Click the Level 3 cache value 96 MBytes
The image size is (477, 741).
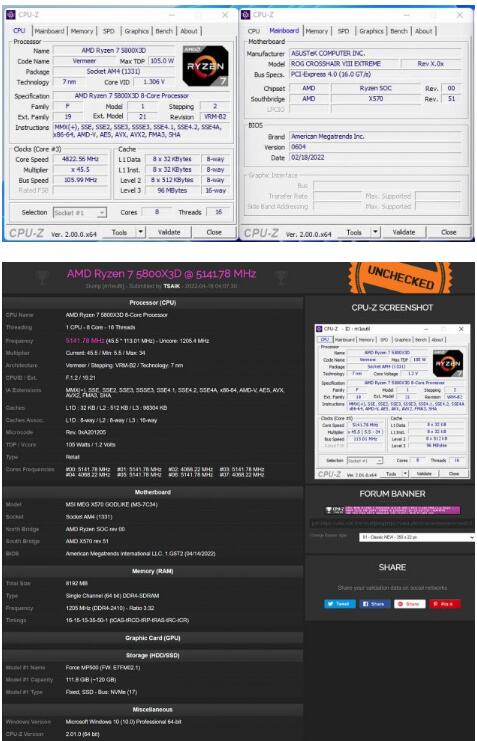[172, 190]
